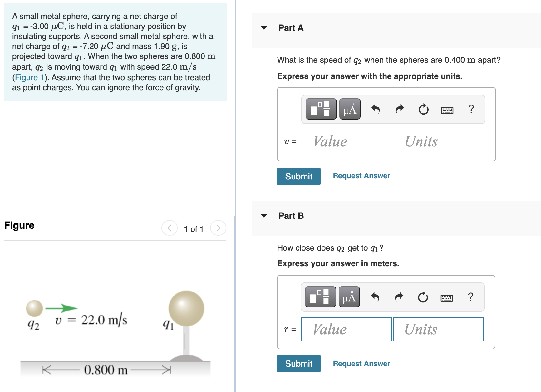
Task: Select the μÅ units icon in Part B editor
Action: (x=349, y=297)
